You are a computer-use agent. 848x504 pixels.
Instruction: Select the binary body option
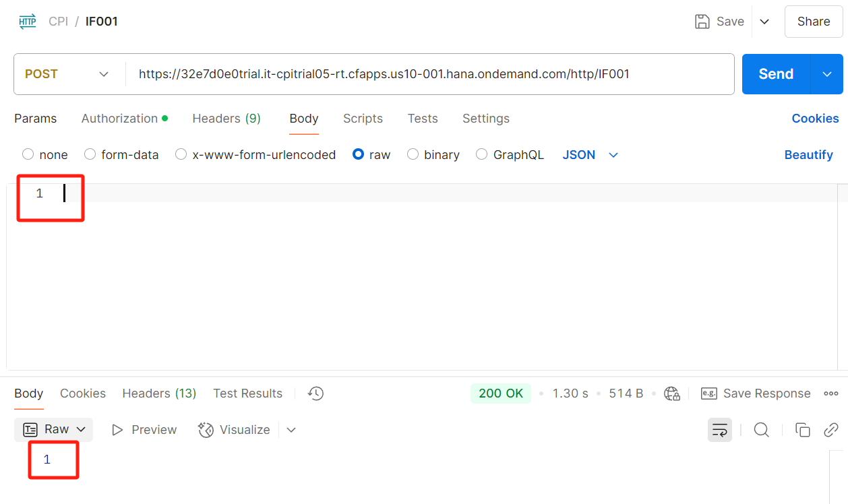[413, 154]
